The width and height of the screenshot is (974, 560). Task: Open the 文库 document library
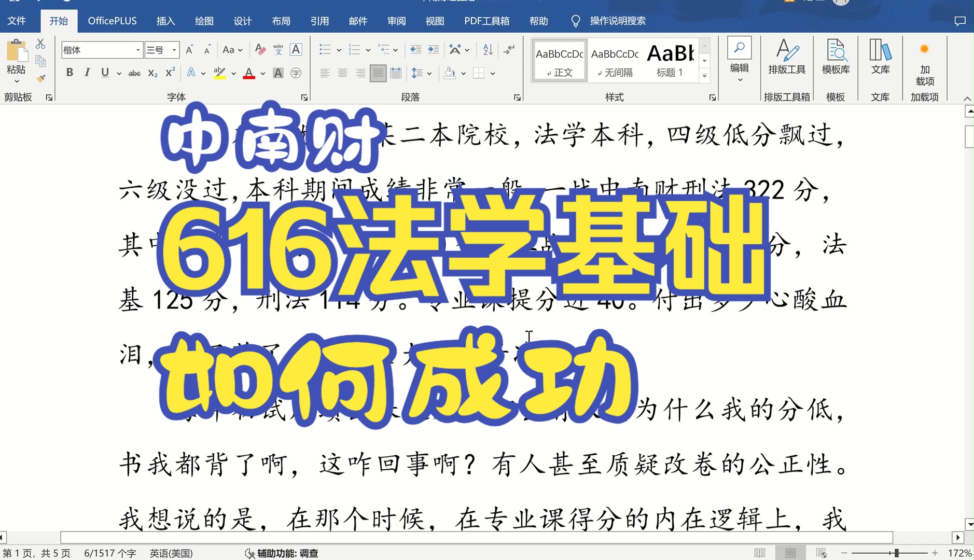coord(880,57)
